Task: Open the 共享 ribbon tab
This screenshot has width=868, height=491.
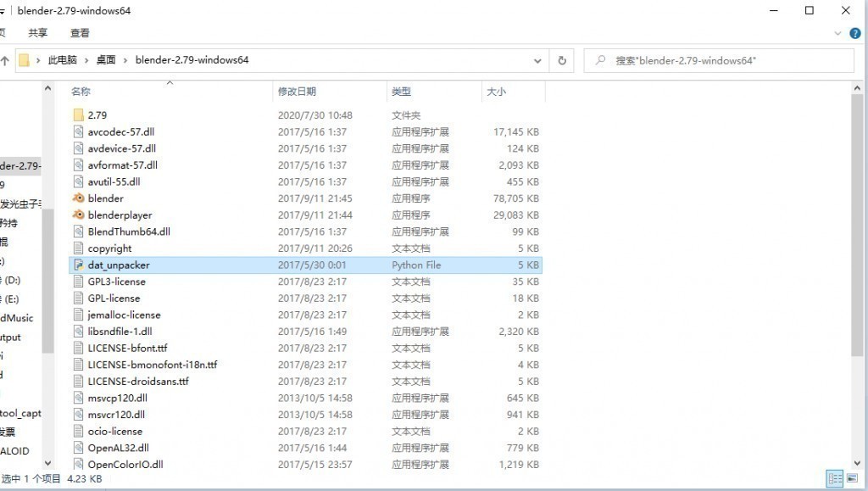Action: (x=38, y=33)
